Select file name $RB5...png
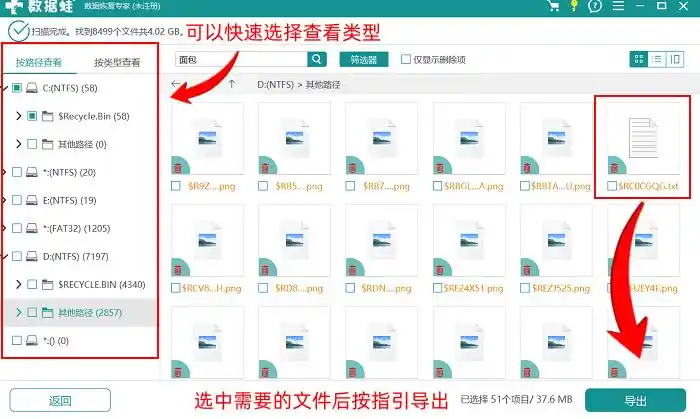 [299, 186]
